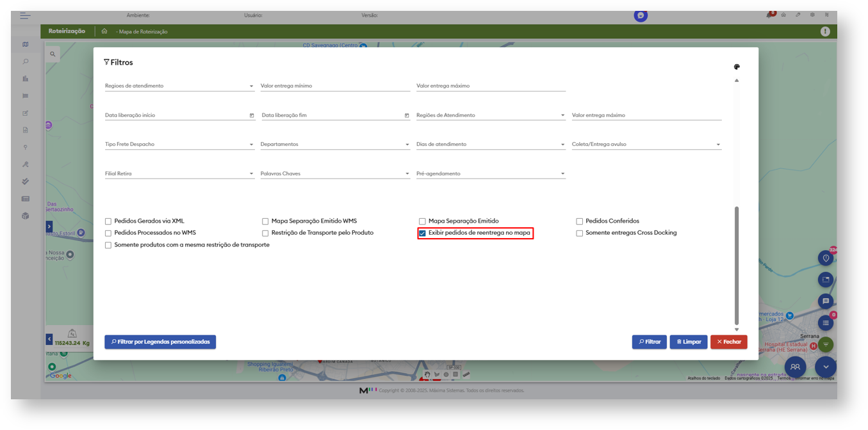
Task: Open the color palette icon in Filtros
Action: coord(737,67)
